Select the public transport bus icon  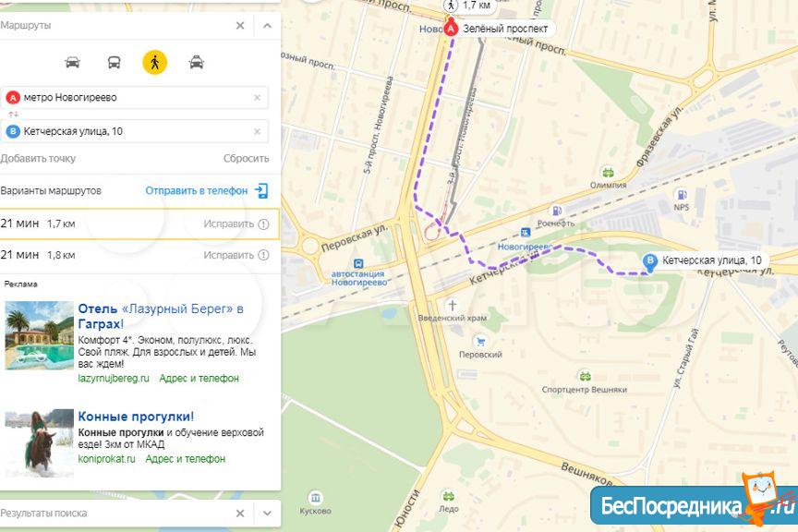click(114, 63)
